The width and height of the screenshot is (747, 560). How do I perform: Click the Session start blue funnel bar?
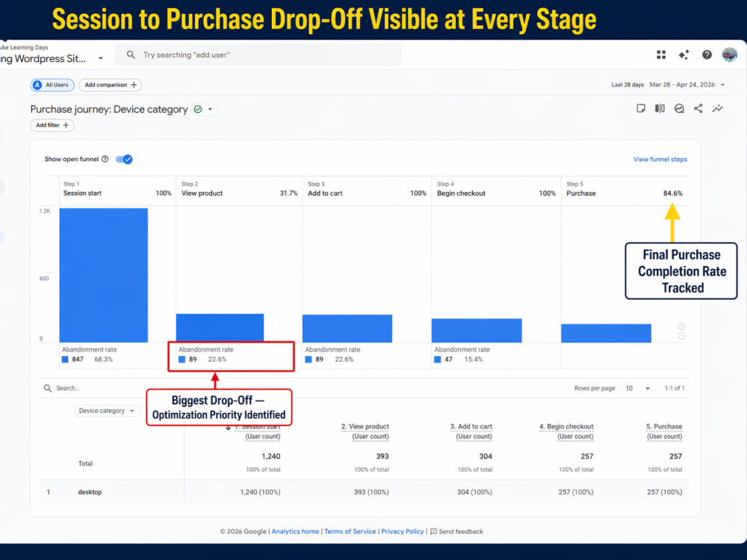(x=103, y=276)
